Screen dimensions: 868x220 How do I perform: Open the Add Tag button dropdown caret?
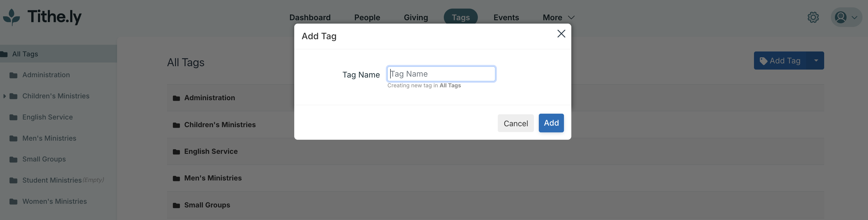click(816, 61)
